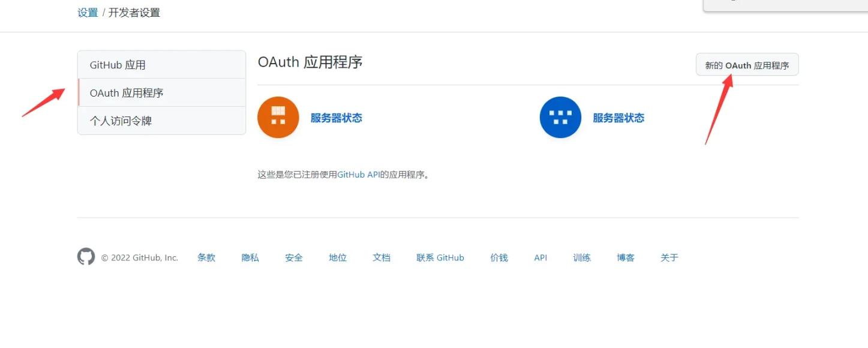Viewport: 868px width, 348px height.
Task: Click the GitHub Octocat logo in footer
Action: click(86, 257)
